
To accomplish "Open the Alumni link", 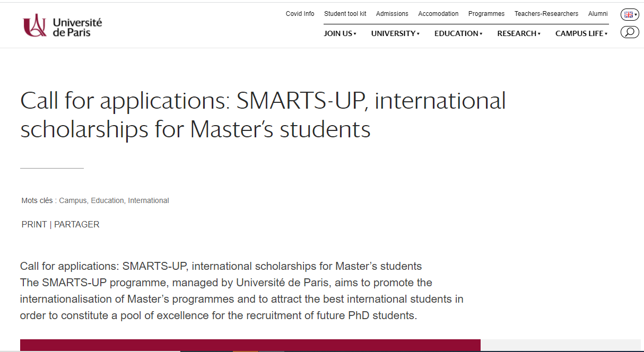I will (598, 14).
